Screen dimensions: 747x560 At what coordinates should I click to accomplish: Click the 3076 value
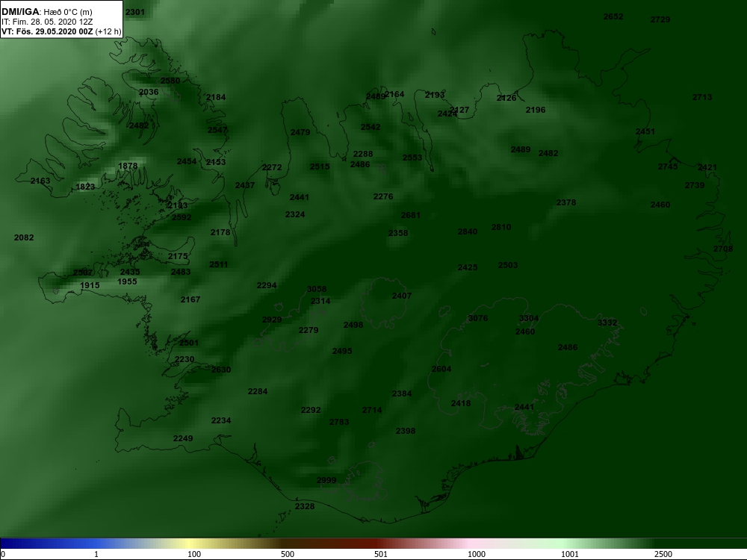pos(478,318)
